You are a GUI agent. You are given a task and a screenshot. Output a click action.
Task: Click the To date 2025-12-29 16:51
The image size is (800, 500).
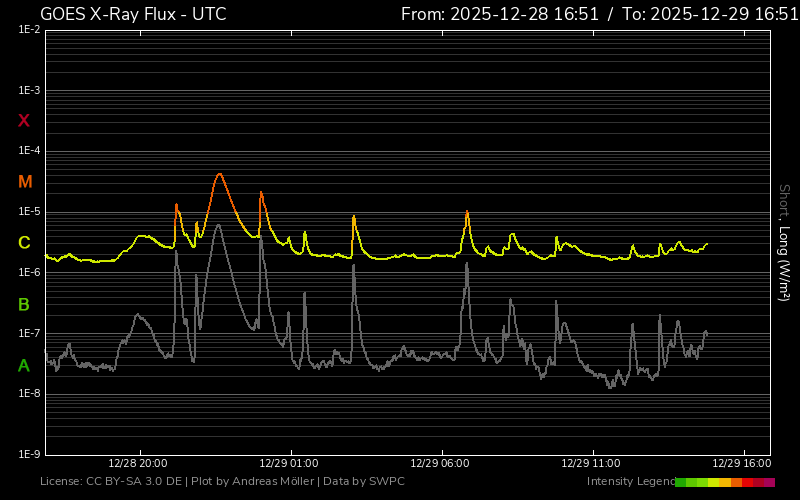click(x=710, y=14)
